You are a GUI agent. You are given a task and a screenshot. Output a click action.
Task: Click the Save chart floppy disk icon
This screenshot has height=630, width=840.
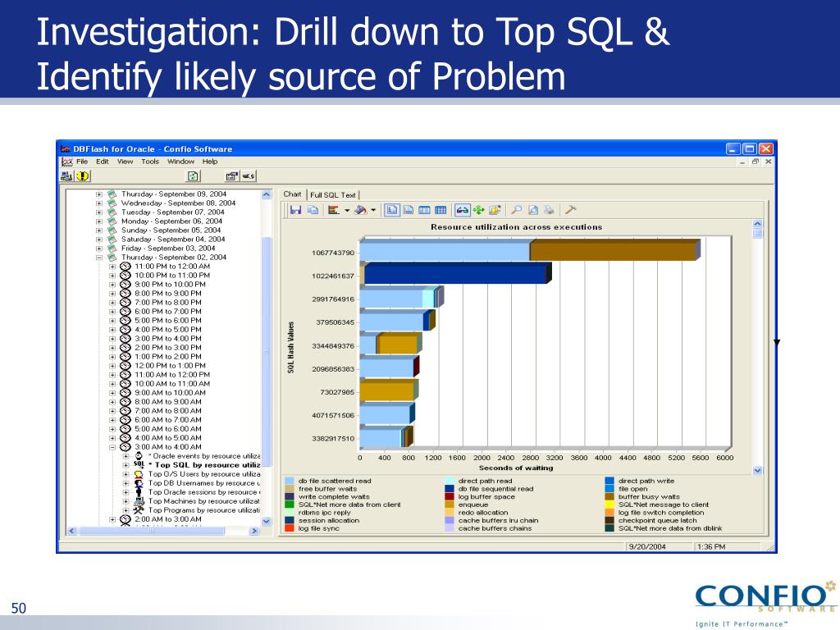295,210
